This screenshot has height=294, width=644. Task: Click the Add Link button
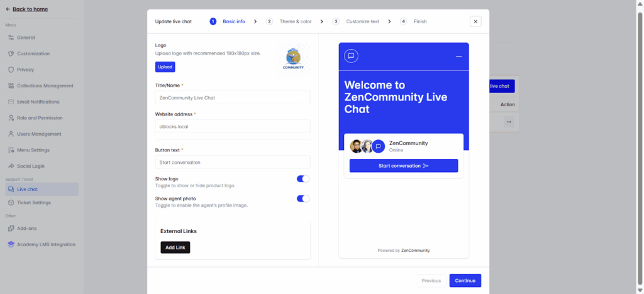(175, 248)
